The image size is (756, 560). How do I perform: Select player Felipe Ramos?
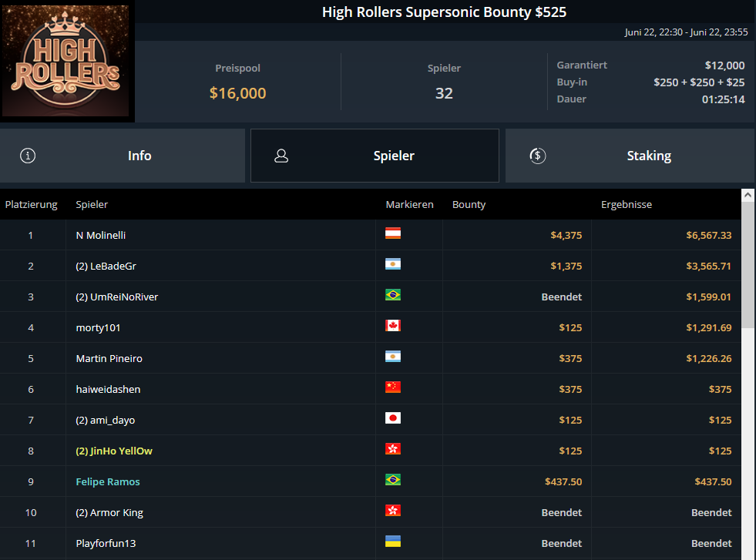tap(108, 482)
